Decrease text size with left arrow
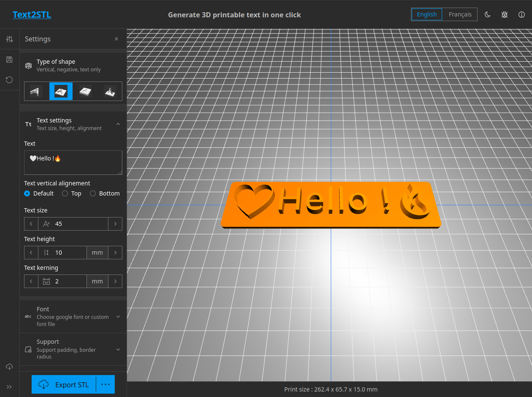The height and width of the screenshot is (397, 532). (x=31, y=224)
